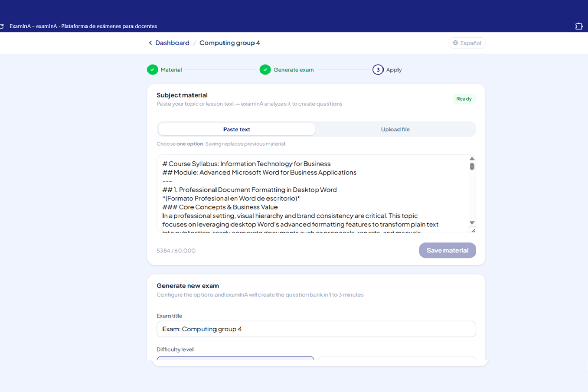The height and width of the screenshot is (392, 588).
Task: Click the globe icon in the Español button
Action: pyautogui.click(x=455, y=43)
